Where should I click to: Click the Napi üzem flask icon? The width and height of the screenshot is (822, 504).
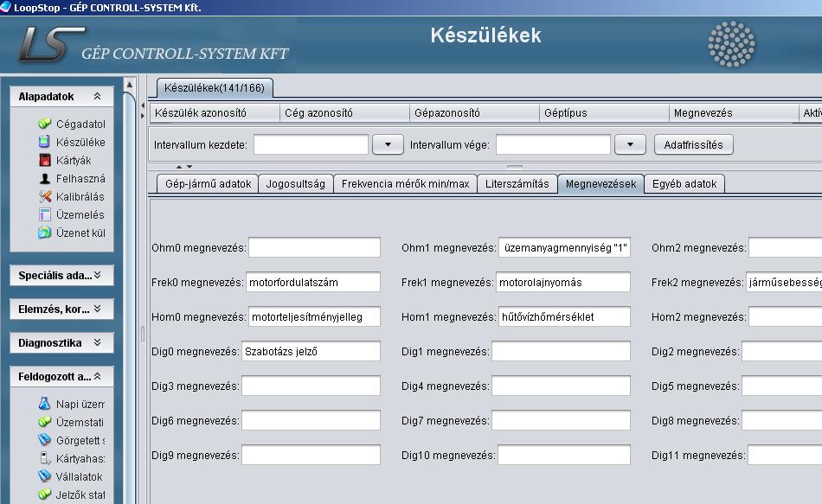(45, 405)
